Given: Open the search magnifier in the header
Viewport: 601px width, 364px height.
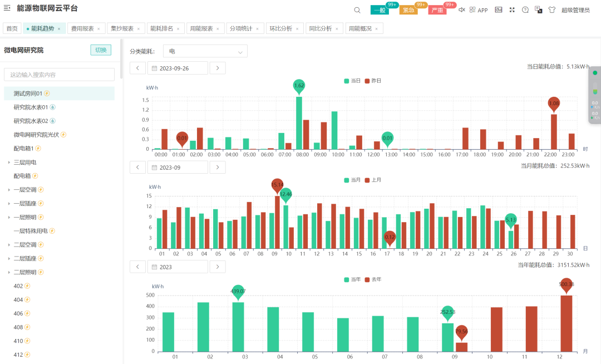Looking at the screenshot, I should click(x=357, y=11).
